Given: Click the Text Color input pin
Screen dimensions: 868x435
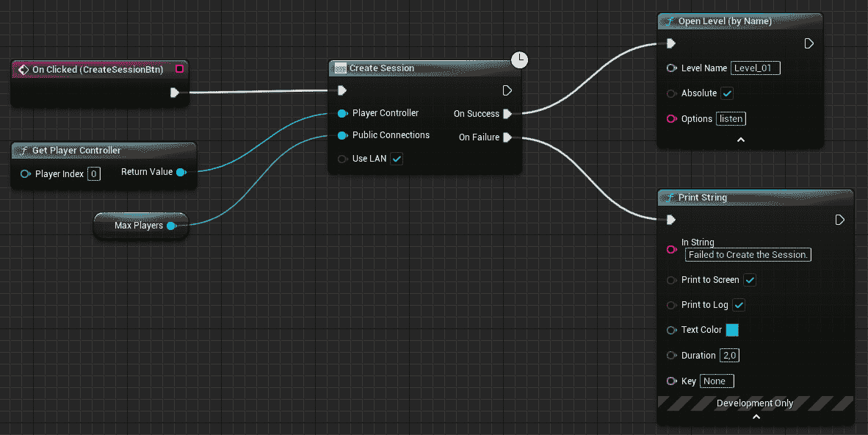Looking at the screenshot, I should tap(671, 330).
